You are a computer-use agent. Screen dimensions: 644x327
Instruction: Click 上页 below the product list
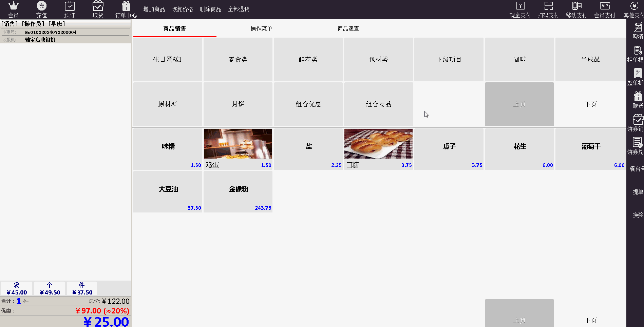tap(519, 313)
